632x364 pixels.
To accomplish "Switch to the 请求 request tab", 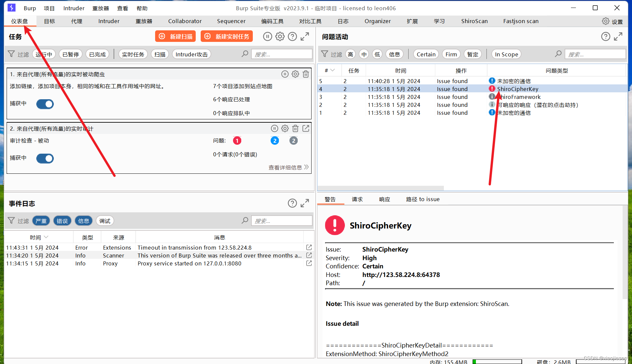I will click(357, 199).
